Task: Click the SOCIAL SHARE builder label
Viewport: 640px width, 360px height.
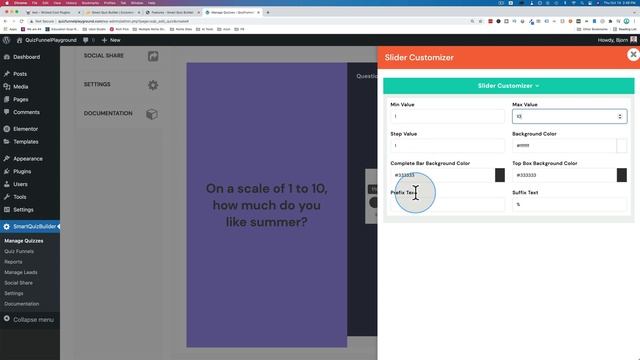Action: click(104, 56)
